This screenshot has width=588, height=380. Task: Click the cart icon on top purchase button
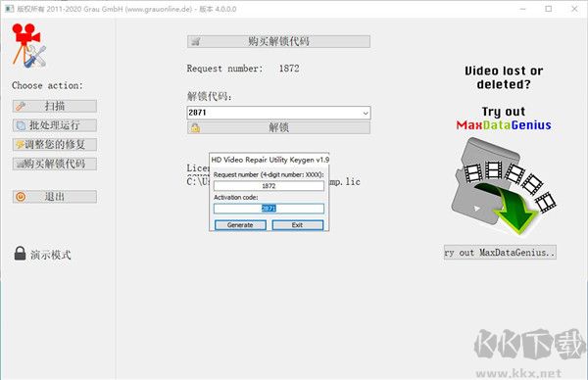[x=196, y=41]
